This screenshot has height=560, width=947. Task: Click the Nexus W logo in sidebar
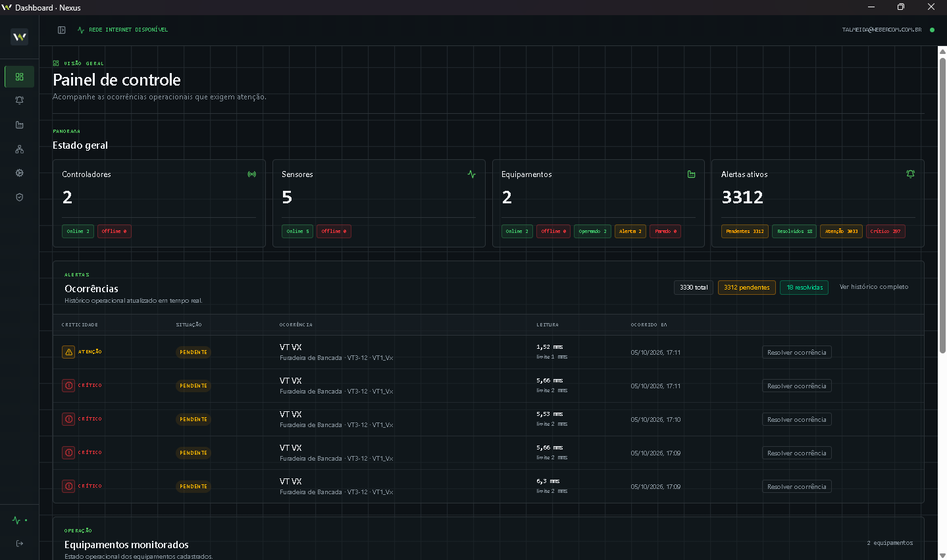(20, 37)
